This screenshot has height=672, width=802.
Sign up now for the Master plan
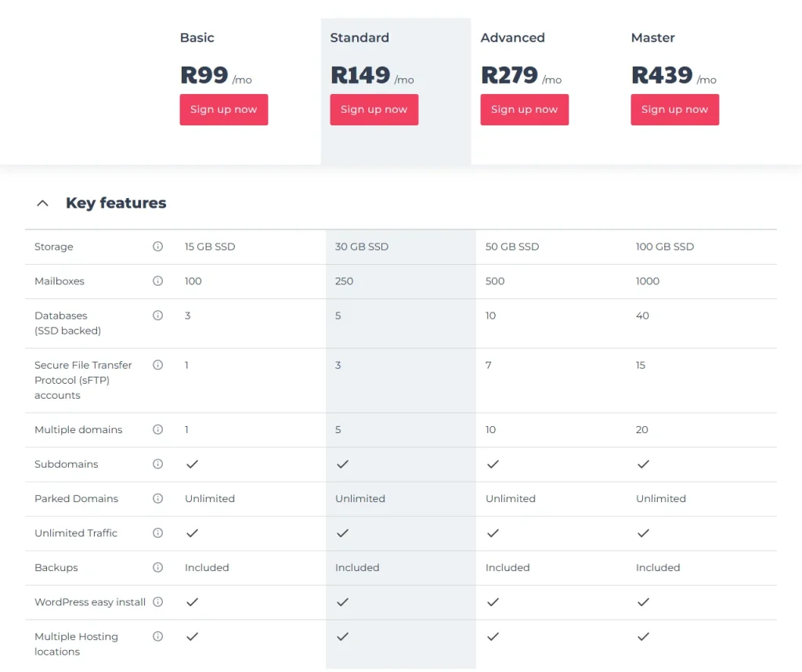click(x=674, y=110)
